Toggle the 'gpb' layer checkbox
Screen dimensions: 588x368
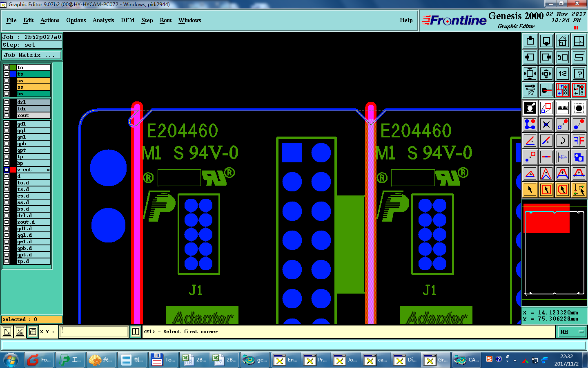[7, 144]
